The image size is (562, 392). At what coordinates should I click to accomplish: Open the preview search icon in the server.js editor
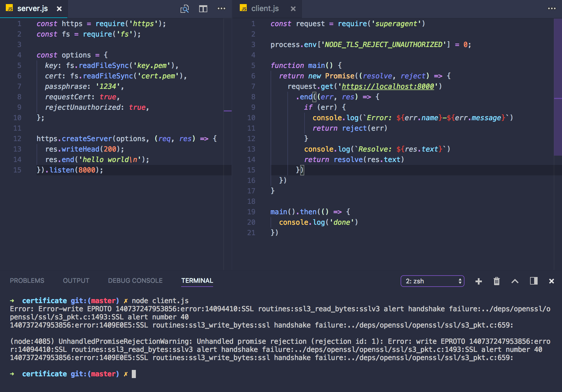[185, 9]
